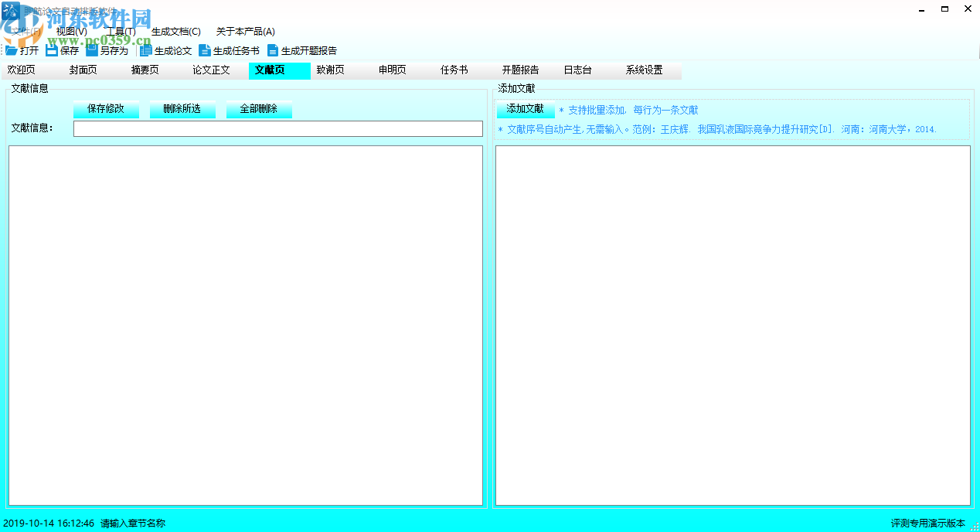Click the 删除所选 button

(x=182, y=109)
